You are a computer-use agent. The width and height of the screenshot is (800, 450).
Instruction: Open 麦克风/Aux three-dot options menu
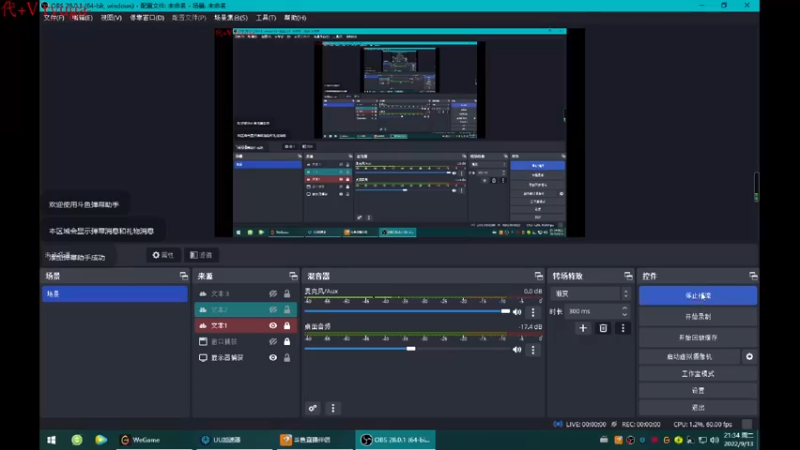(533, 312)
